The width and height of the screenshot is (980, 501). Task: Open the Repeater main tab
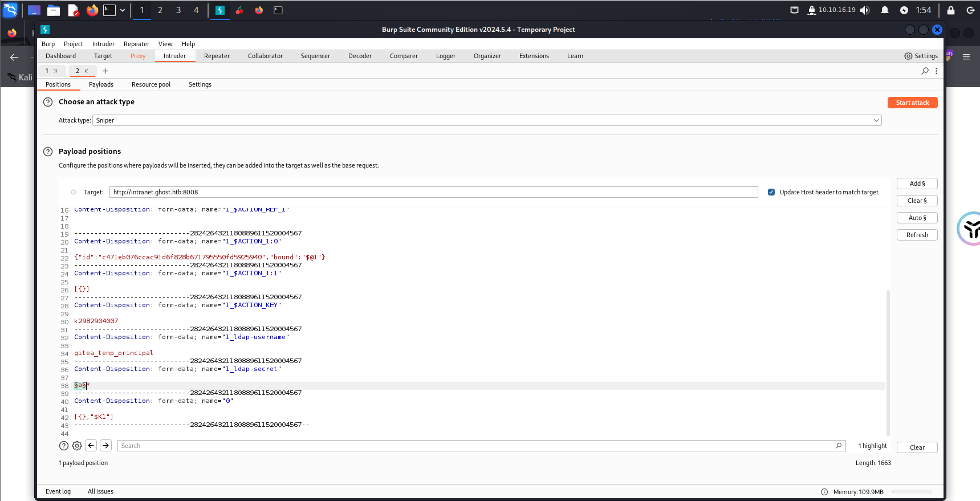click(x=217, y=56)
